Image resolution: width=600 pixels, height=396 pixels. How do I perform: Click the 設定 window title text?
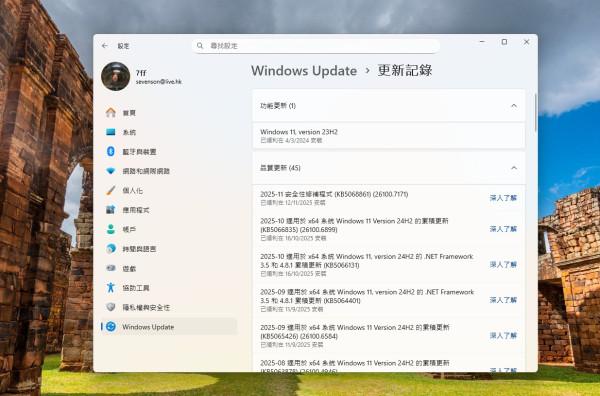123,46
